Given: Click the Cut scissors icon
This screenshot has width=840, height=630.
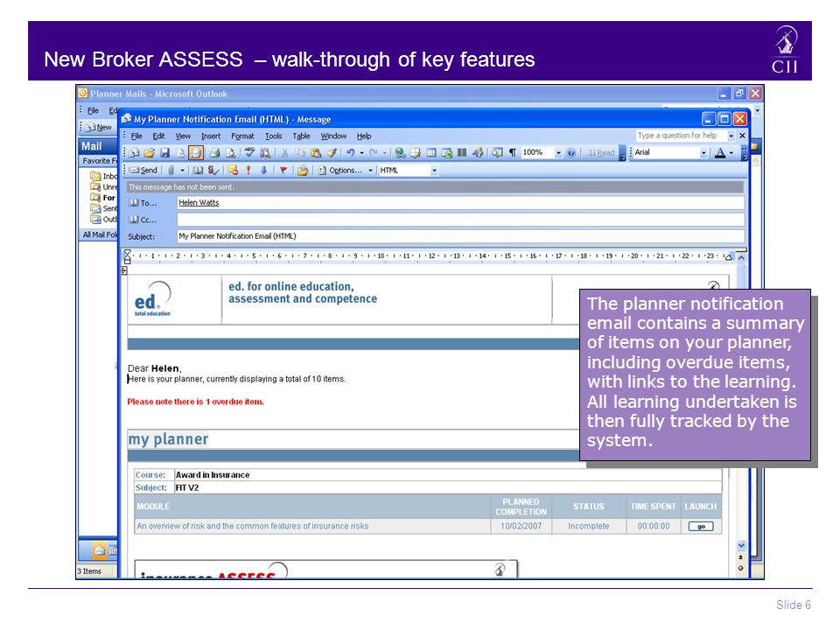Looking at the screenshot, I should tap(284, 153).
